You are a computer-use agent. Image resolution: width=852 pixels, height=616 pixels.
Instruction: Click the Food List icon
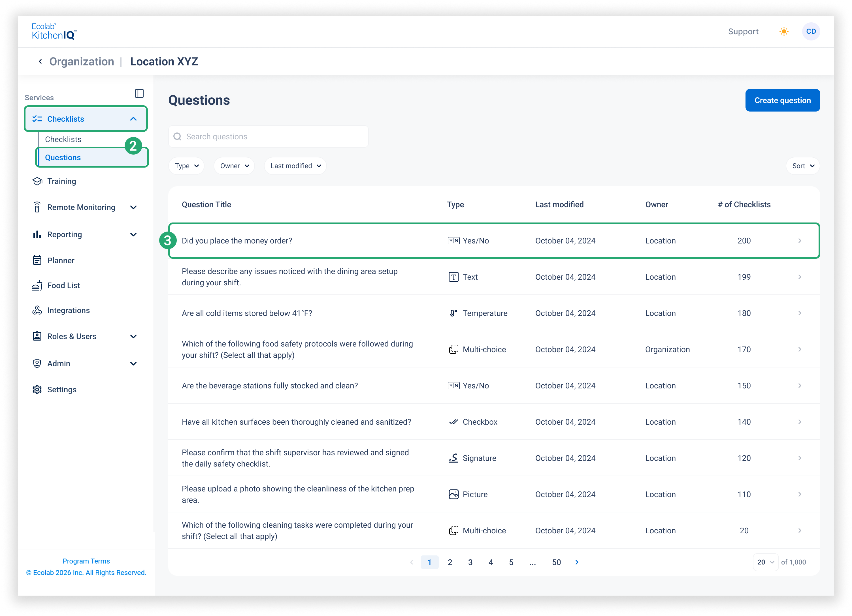point(37,286)
